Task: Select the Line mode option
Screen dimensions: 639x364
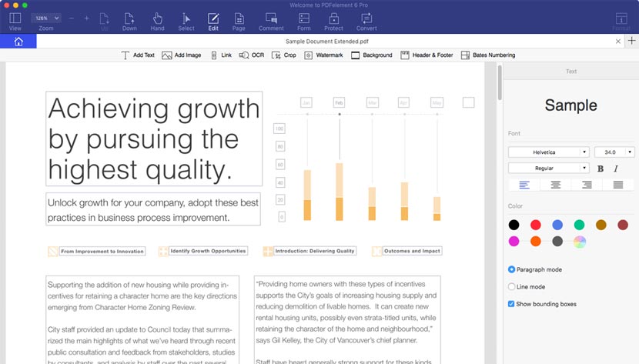Action: tap(512, 286)
